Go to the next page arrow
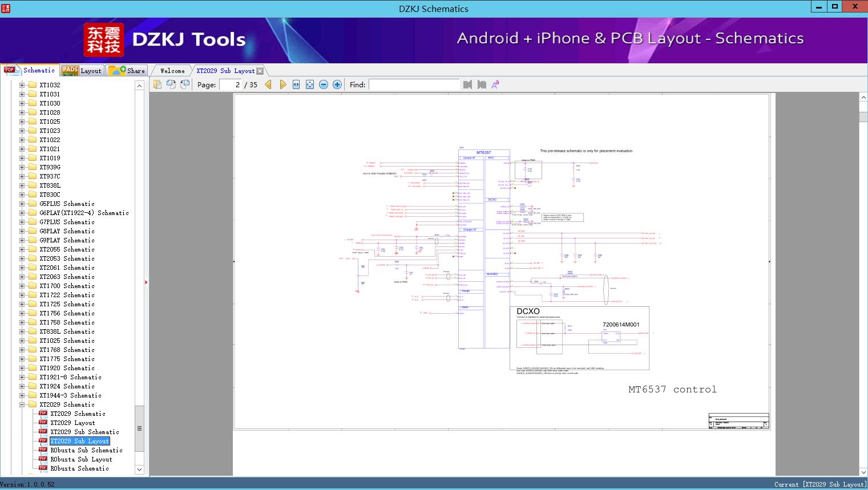868x490 pixels. point(282,84)
